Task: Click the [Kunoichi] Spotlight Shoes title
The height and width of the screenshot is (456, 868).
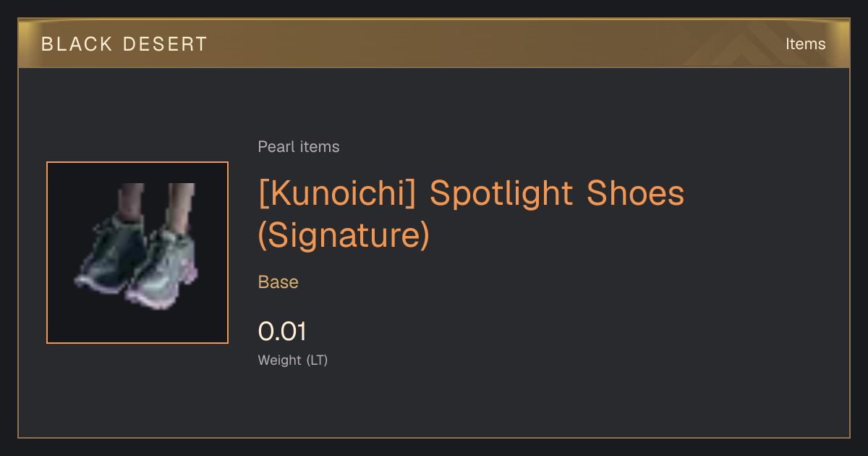Action: tap(471, 193)
